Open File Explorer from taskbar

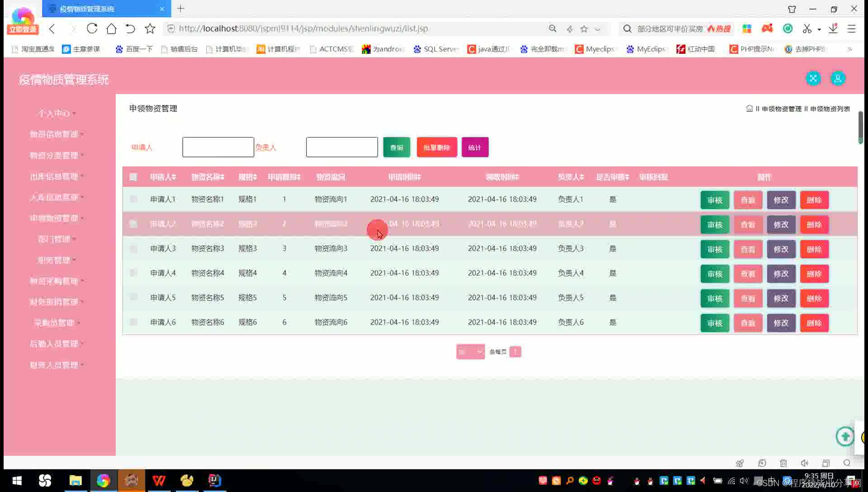coord(75,480)
